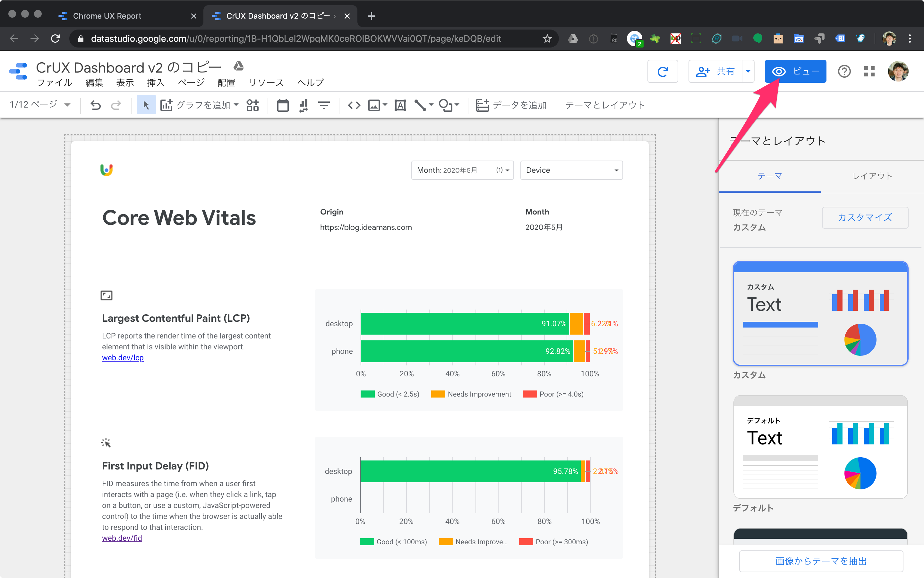Expand the share options dropdown arrow

click(749, 72)
